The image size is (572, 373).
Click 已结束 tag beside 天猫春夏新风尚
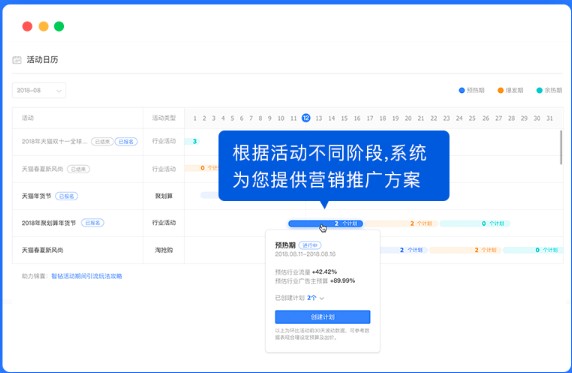78,169
